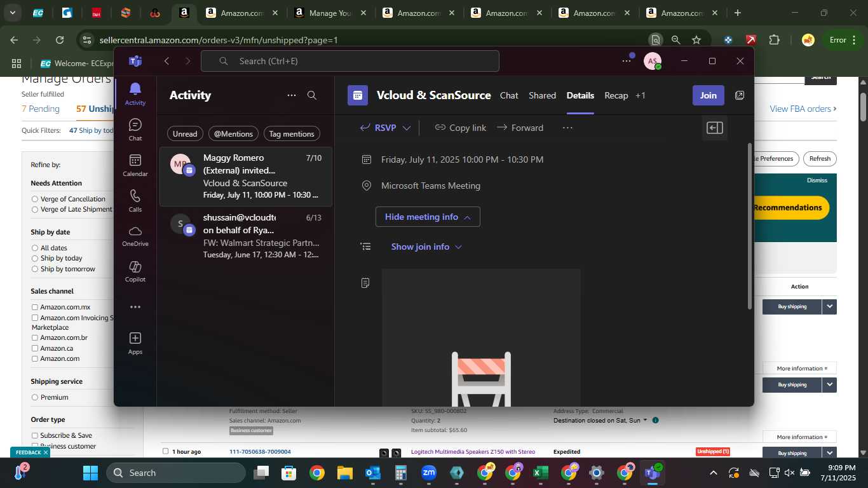
Task: Click the Teams details pane scrollbar
Action: tap(749, 226)
